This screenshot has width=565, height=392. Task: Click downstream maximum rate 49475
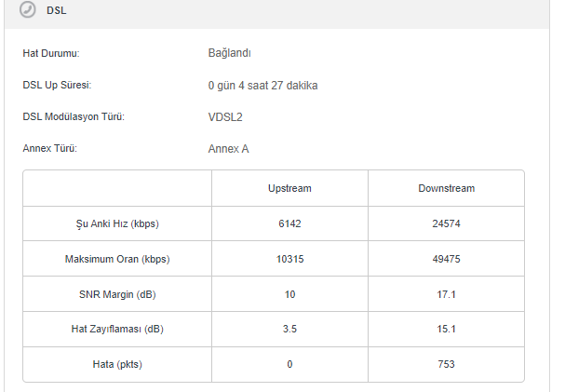(x=446, y=259)
